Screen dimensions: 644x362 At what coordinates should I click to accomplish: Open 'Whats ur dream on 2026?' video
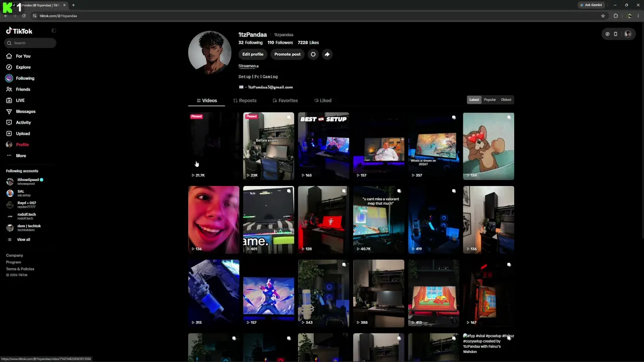[434, 146]
